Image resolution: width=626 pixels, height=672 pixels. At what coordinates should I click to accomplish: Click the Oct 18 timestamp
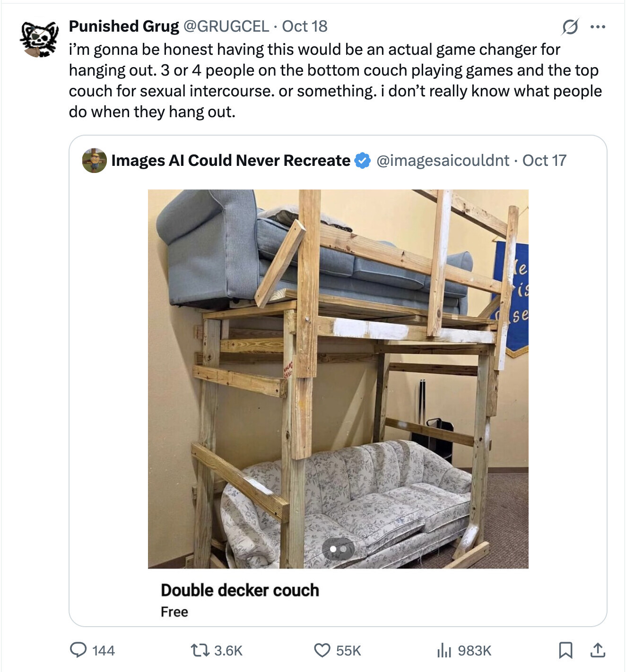pos(304,26)
